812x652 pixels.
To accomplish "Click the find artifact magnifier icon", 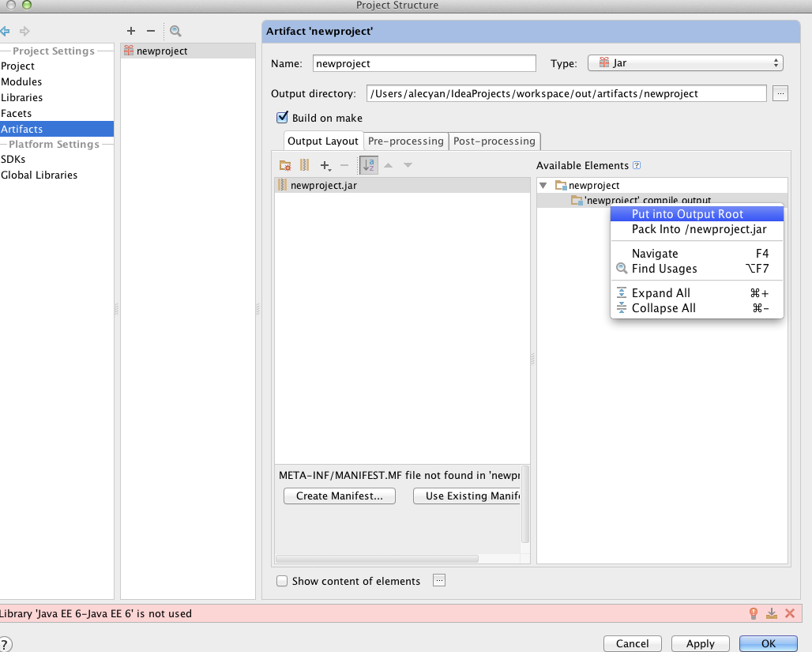I will [175, 31].
